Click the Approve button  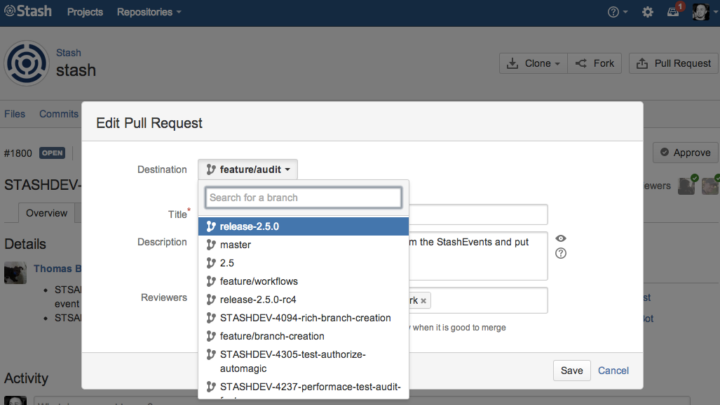pos(685,152)
